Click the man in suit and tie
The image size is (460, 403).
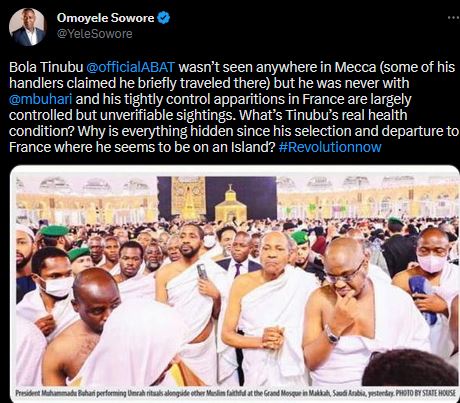pos(240,253)
